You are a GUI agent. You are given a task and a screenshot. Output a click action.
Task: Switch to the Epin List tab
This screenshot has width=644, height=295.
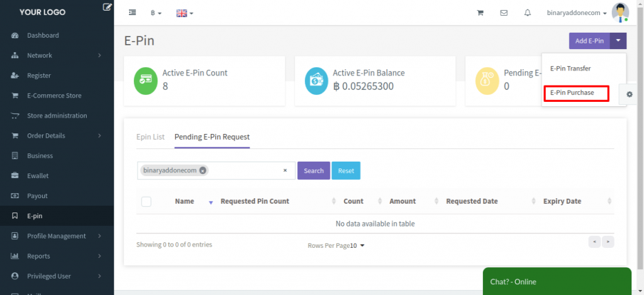[150, 137]
